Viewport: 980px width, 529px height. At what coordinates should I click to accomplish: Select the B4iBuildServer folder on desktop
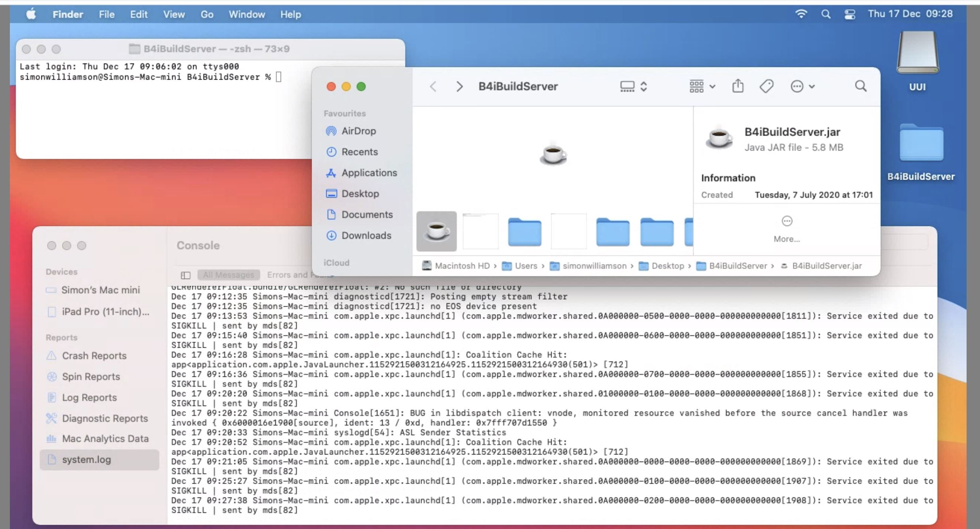(921, 153)
